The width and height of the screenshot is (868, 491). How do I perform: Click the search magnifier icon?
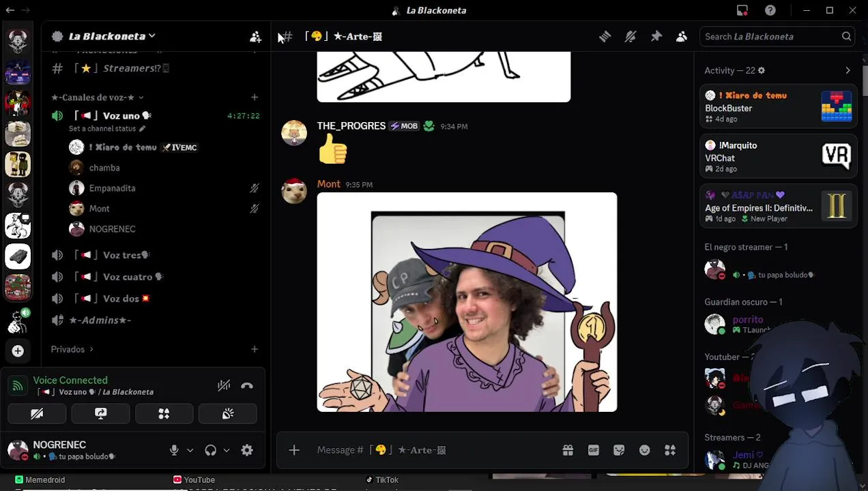point(846,36)
